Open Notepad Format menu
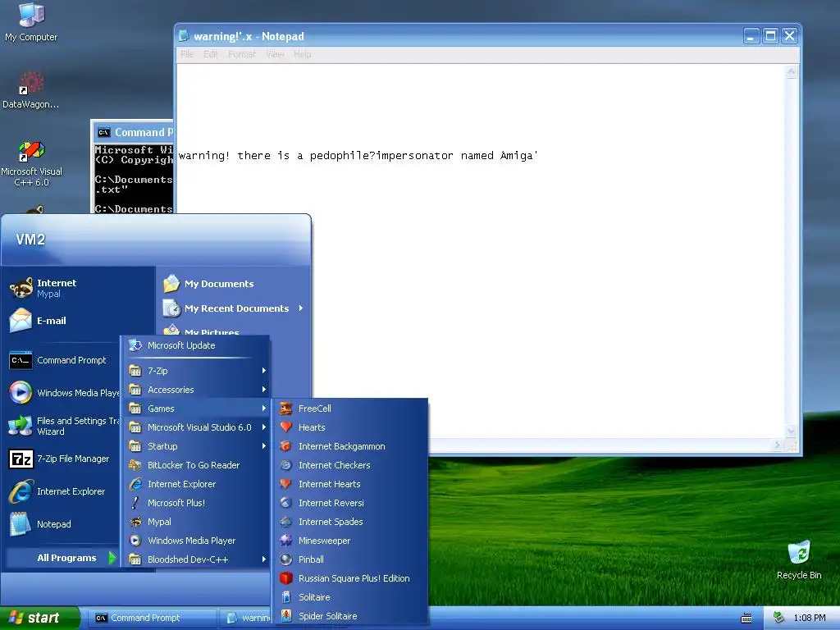This screenshot has width=840, height=630. [242, 54]
